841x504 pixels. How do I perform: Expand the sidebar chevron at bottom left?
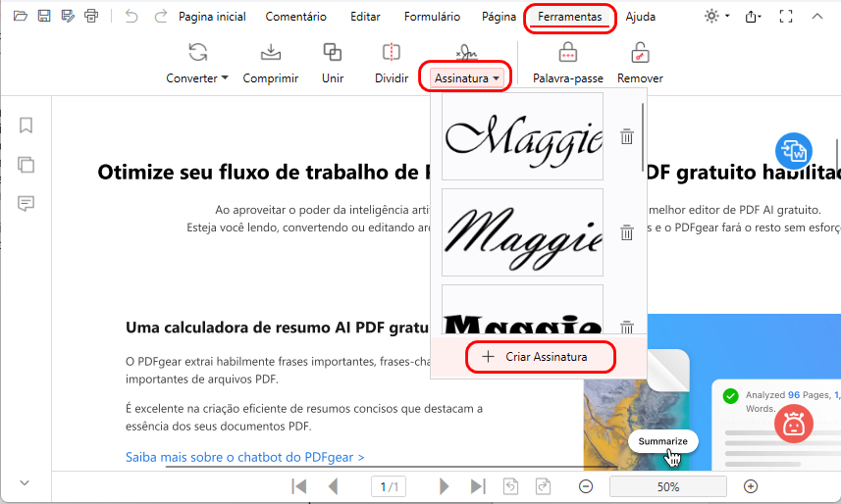[25, 482]
